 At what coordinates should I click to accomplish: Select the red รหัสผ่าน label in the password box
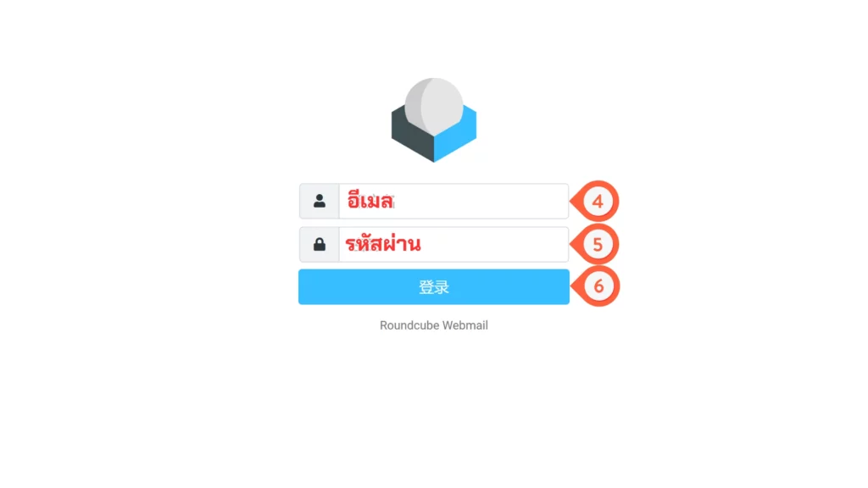point(383,243)
